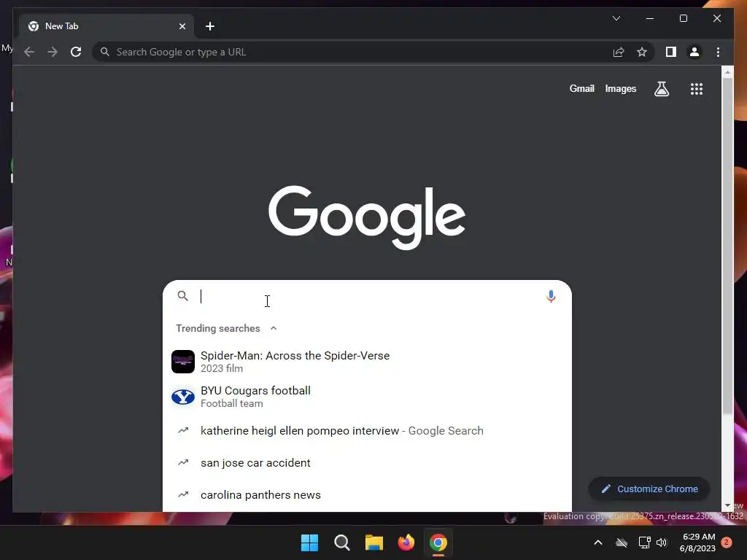Launch Firefox from the taskbar

(x=406, y=542)
